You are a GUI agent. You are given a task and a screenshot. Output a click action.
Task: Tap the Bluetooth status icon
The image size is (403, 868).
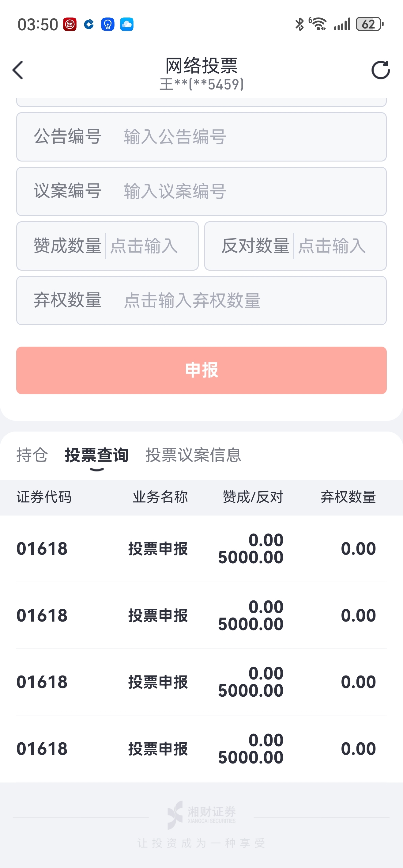299,24
